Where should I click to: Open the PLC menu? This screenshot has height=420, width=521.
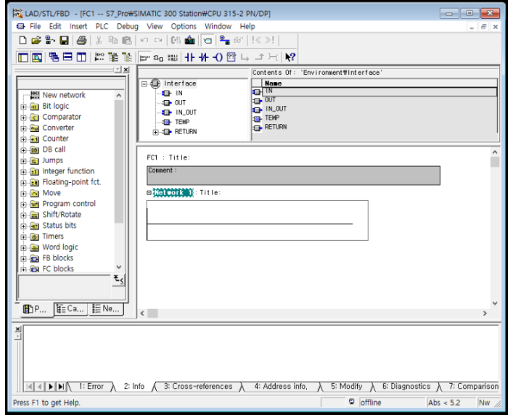point(102,27)
